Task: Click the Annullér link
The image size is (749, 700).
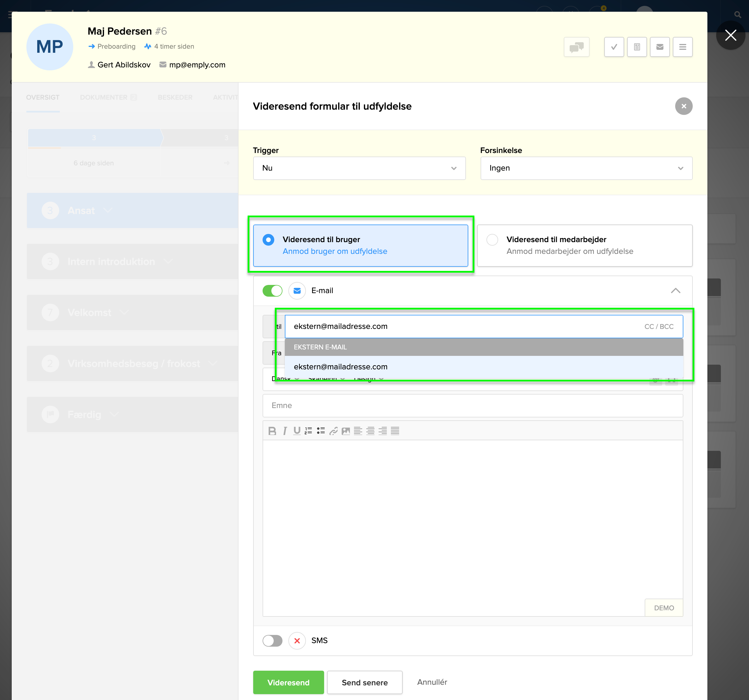Action: [432, 682]
